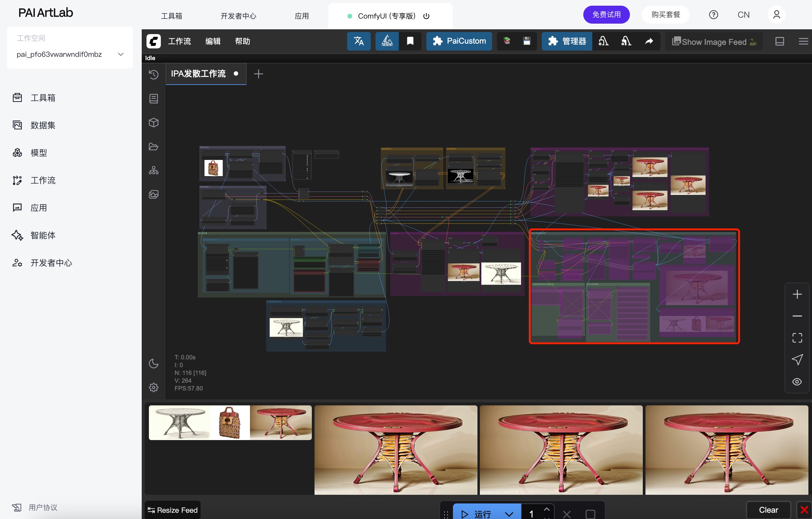This screenshot has height=519, width=812.
Task: Click the Clear button in image feed
Action: point(768,509)
